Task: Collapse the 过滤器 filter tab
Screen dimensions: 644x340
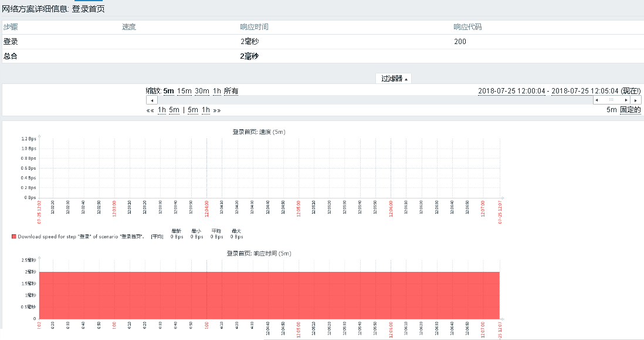Action: [394, 79]
